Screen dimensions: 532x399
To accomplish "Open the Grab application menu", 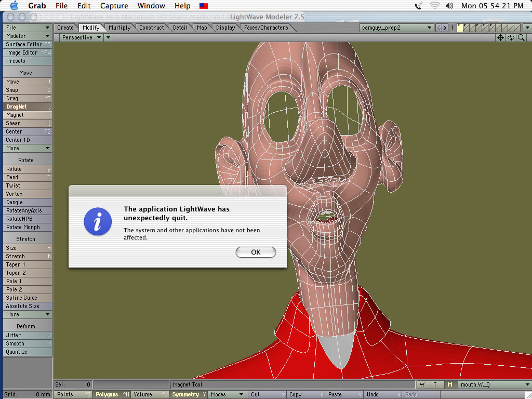I will (37, 6).
